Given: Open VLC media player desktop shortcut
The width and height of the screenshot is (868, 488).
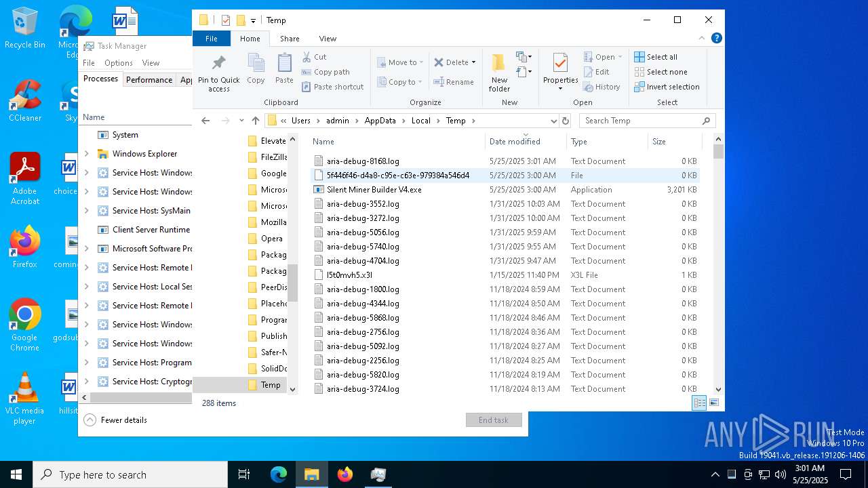Looking at the screenshot, I should pyautogui.click(x=24, y=399).
